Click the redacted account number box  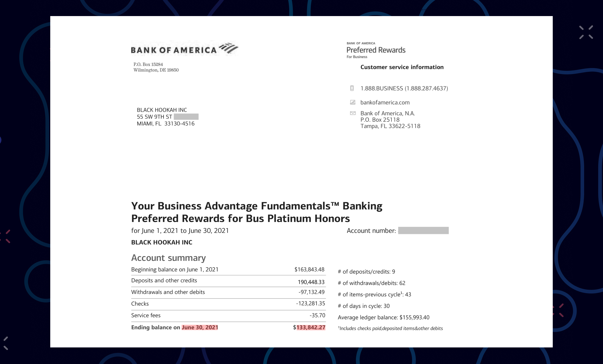(x=423, y=230)
